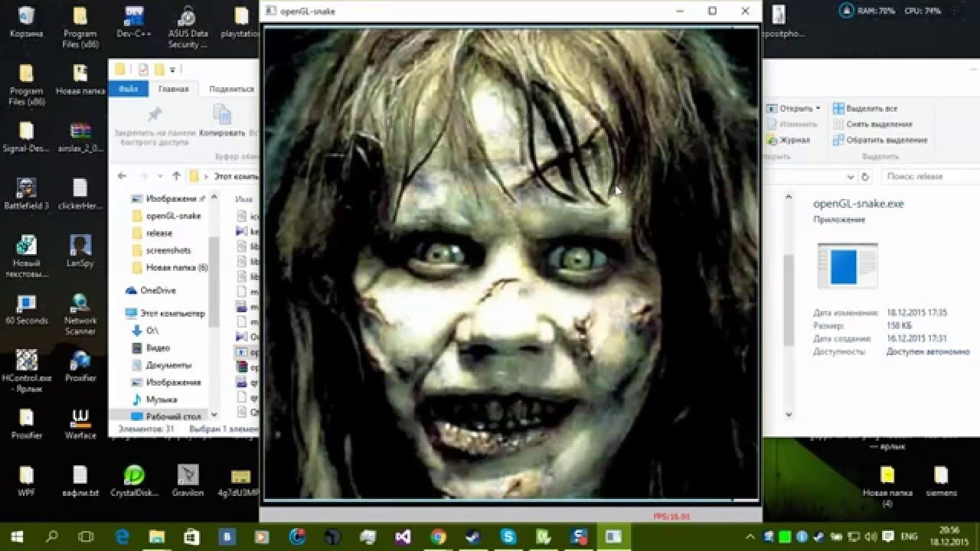Select Рабочий стол in navigation pane
This screenshot has height=551, width=980.
[166, 416]
